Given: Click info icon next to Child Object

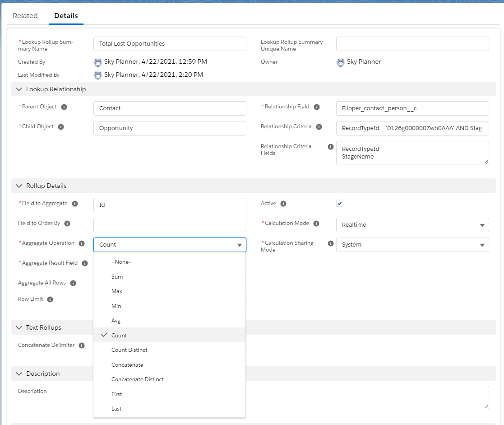Looking at the screenshot, I should coord(61,127).
